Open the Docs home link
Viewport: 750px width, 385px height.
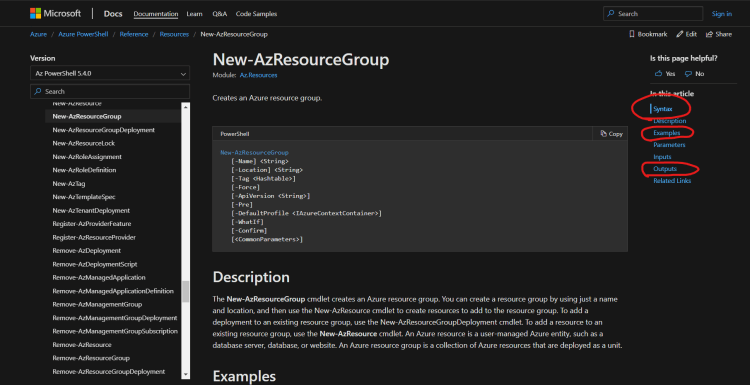pos(113,14)
